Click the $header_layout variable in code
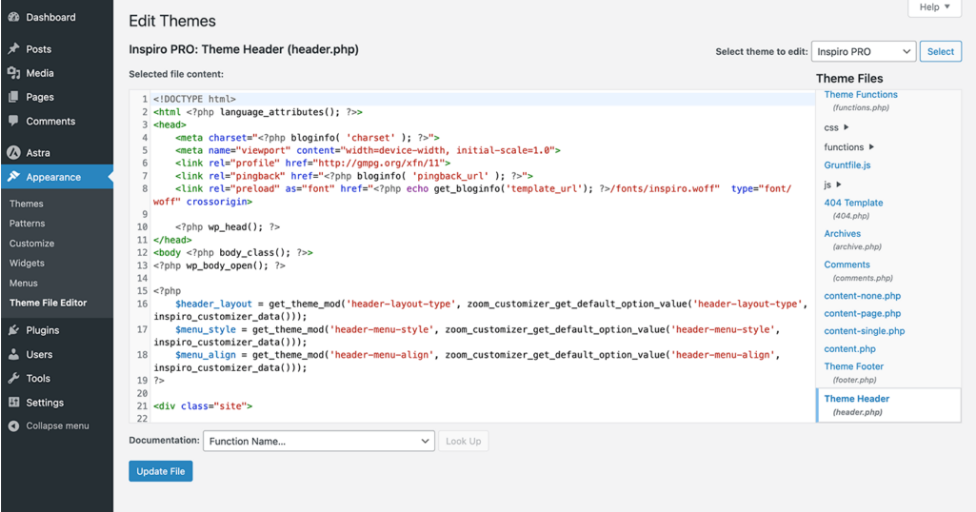Screen dimensions: 976x512 point(214,304)
